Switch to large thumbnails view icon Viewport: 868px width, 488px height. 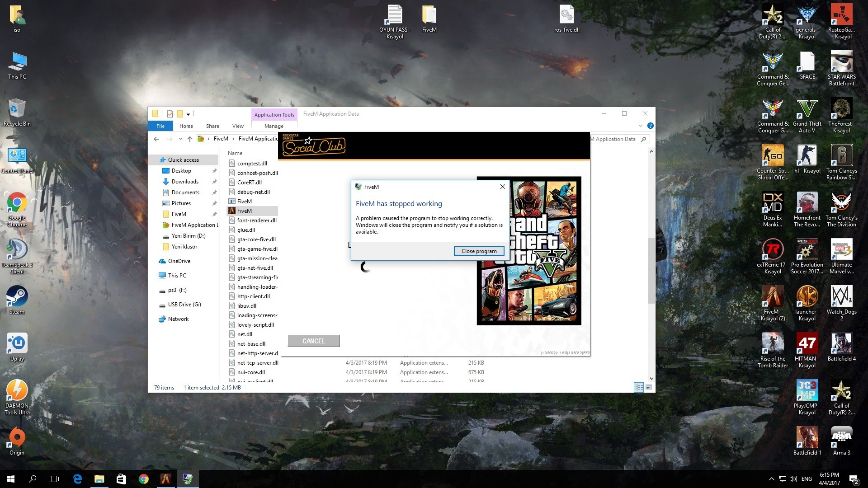[x=649, y=387]
